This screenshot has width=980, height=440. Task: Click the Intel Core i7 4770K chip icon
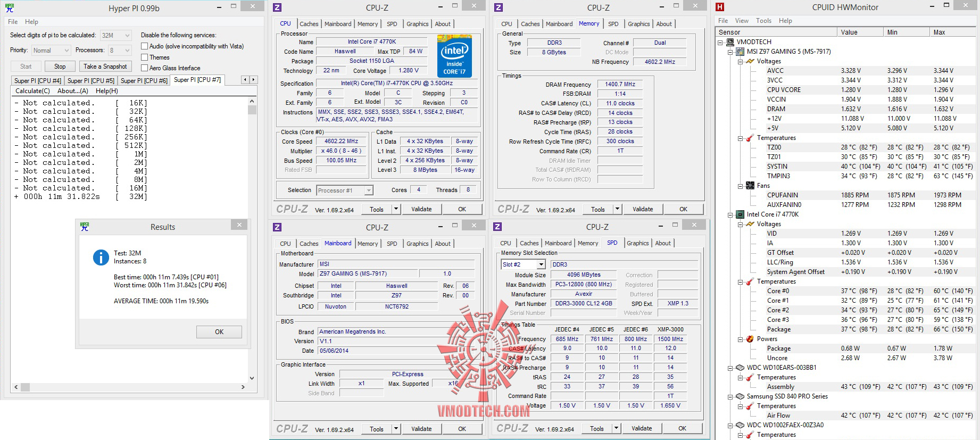click(x=740, y=214)
